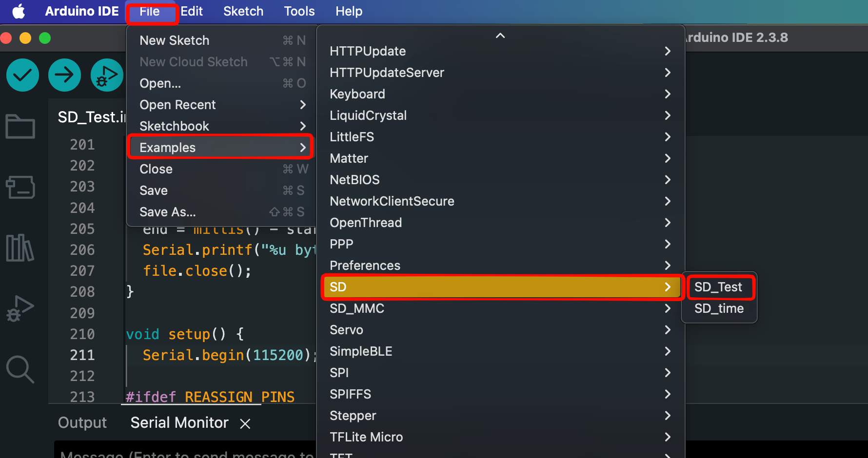Image resolution: width=868 pixels, height=458 pixels.
Task: Click line number 213 in the gutter
Action: (x=82, y=397)
